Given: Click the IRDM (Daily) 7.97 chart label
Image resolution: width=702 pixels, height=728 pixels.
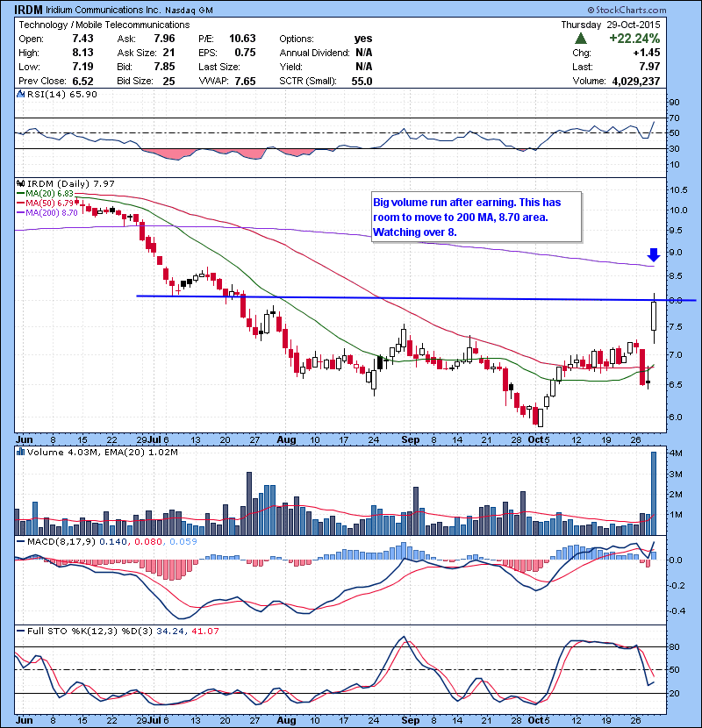Looking at the screenshot, I should pos(70,184).
